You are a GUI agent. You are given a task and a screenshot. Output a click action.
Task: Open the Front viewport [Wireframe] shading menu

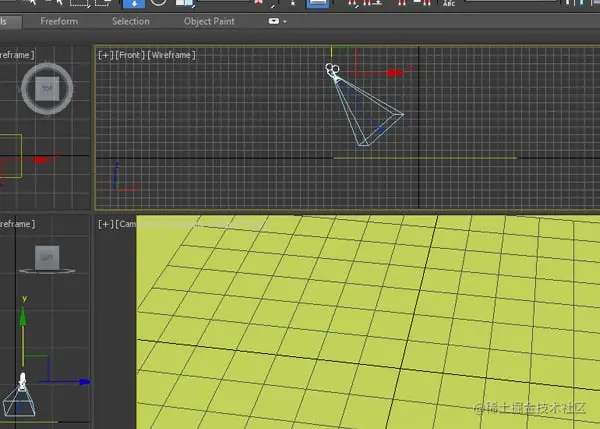coord(171,55)
